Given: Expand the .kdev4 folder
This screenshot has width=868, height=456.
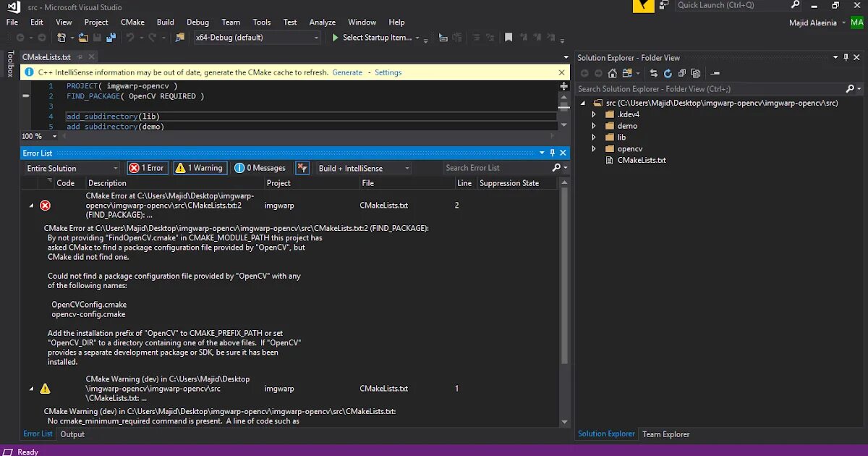Looking at the screenshot, I should [594, 114].
